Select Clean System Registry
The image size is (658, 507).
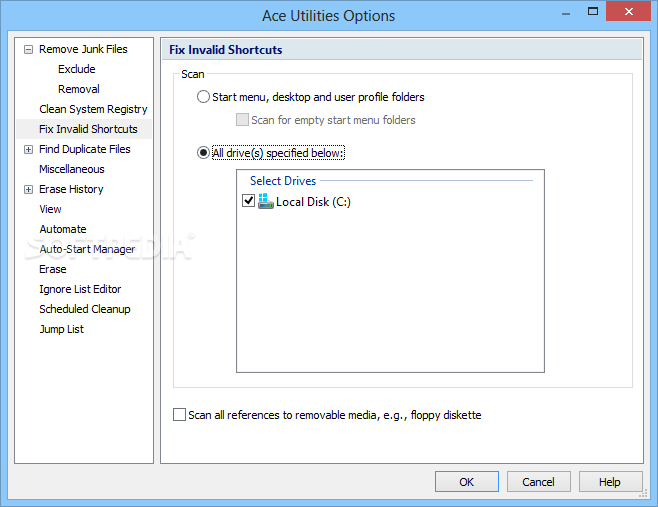[x=93, y=109]
